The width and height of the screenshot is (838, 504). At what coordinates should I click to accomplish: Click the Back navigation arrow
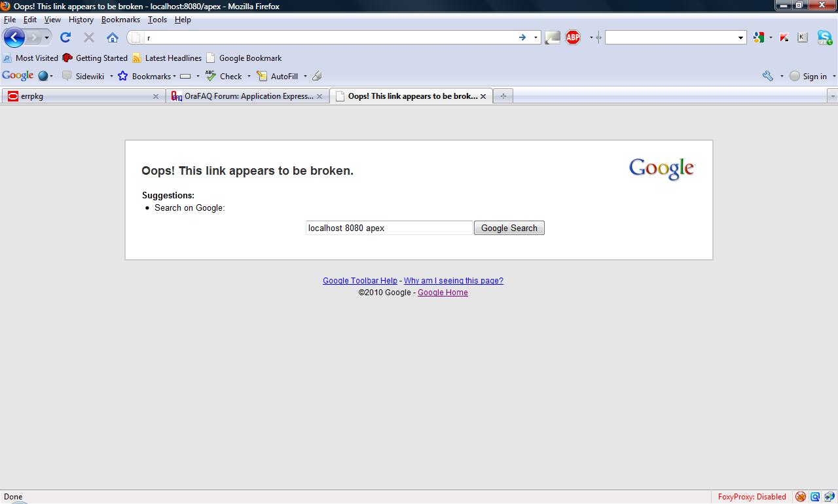14,38
